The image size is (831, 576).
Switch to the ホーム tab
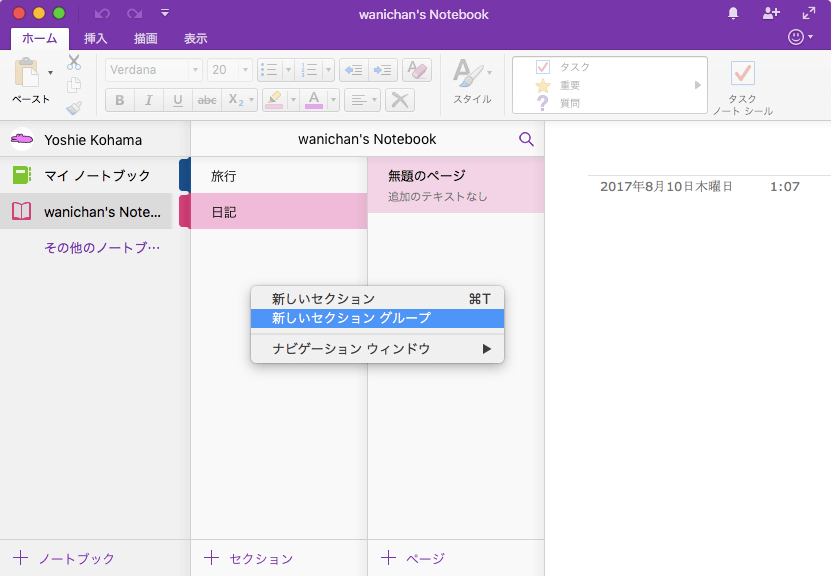coord(40,39)
